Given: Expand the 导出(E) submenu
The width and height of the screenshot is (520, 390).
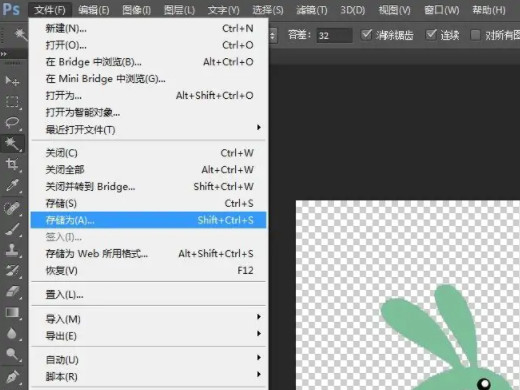Looking at the screenshot, I should coord(148,336).
